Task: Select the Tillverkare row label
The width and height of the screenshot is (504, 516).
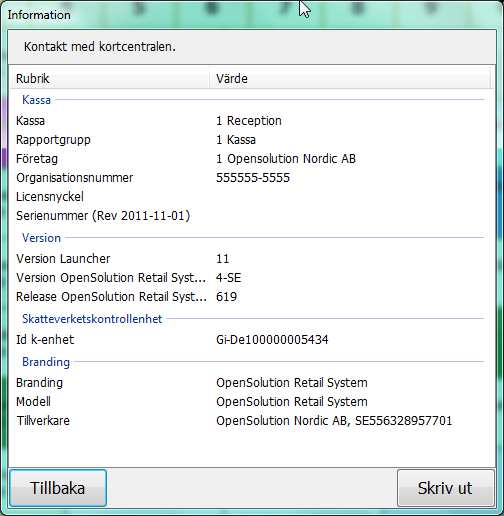Action: (43, 421)
